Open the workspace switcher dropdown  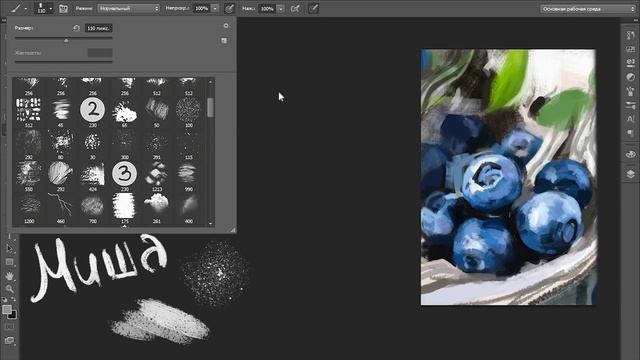(588, 9)
